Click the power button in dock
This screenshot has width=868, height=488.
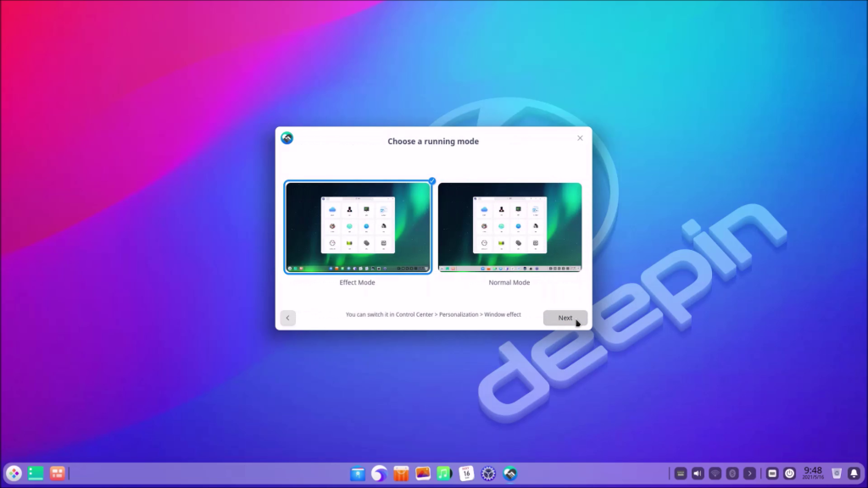click(x=789, y=474)
